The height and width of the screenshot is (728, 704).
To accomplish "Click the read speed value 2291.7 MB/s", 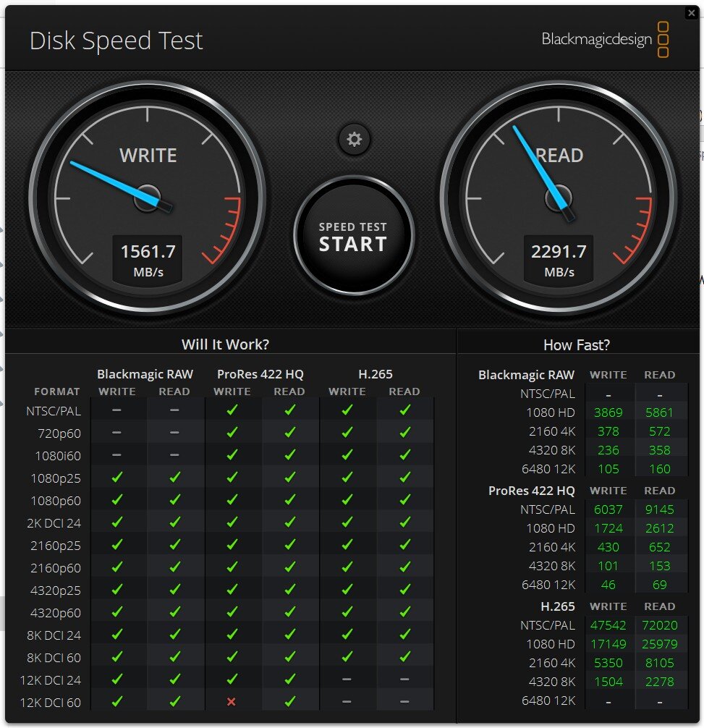I will pyautogui.click(x=559, y=259).
